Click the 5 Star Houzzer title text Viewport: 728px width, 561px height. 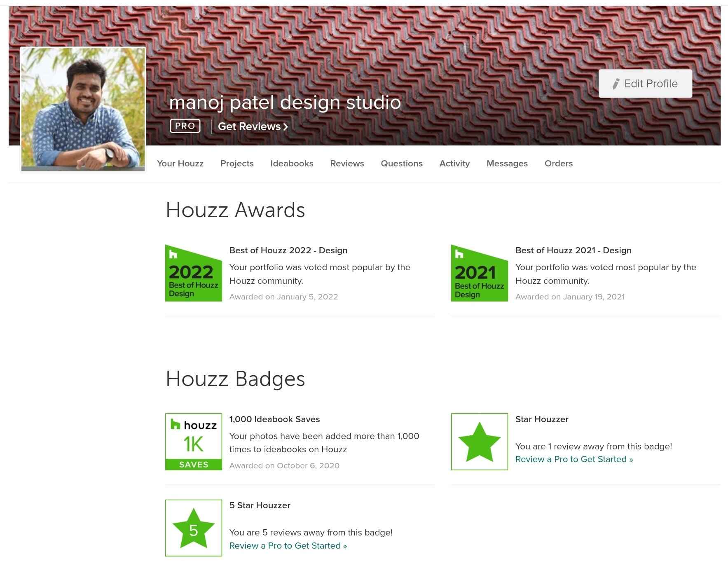click(x=260, y=505)
